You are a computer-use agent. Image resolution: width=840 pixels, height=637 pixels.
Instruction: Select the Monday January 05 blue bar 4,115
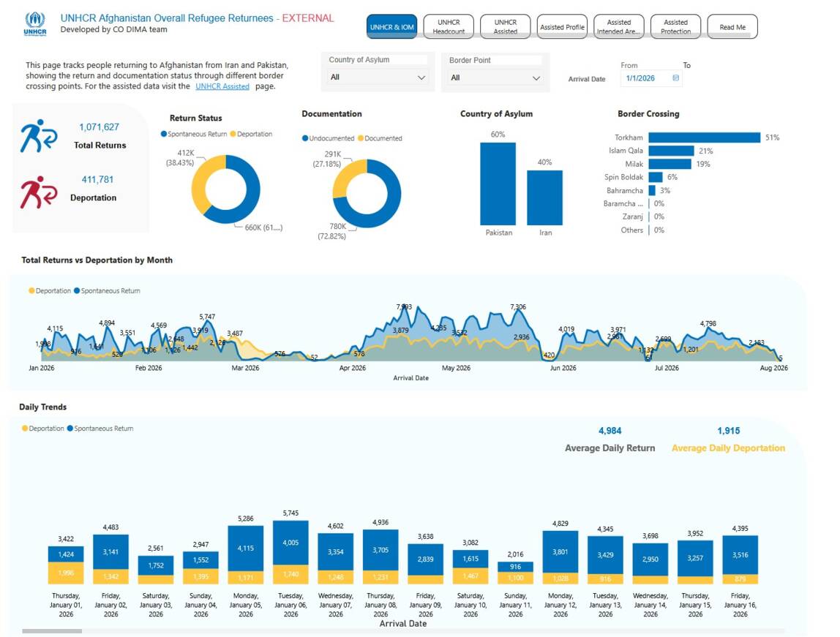(x=245, y=549)
